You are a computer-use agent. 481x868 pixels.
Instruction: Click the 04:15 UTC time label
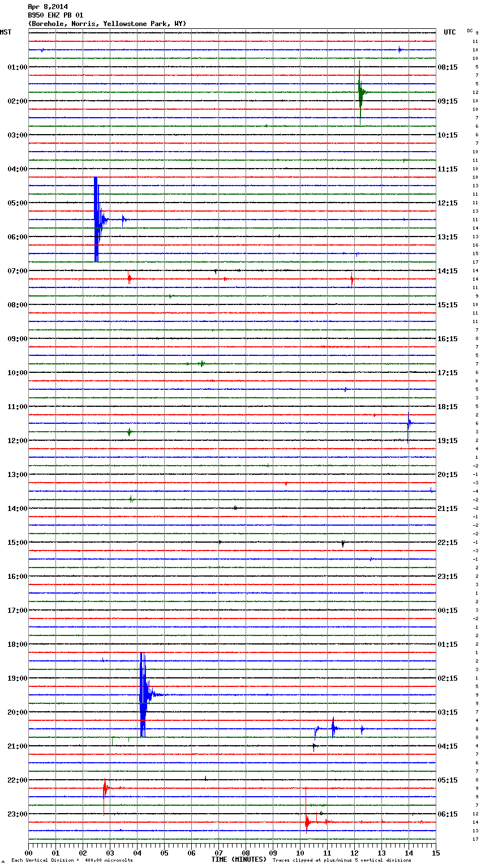tap(448, 746)
